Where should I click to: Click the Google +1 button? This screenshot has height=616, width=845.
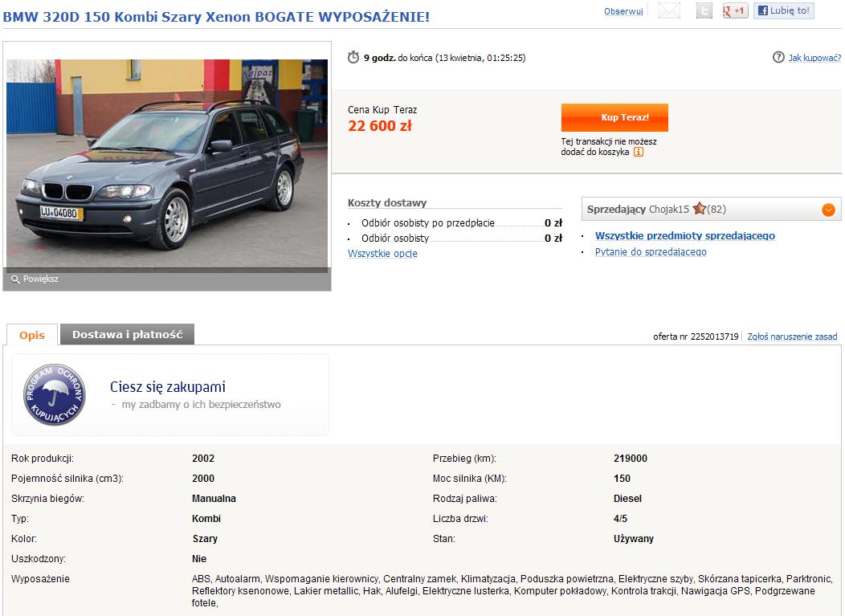click(x=735, y=10)
